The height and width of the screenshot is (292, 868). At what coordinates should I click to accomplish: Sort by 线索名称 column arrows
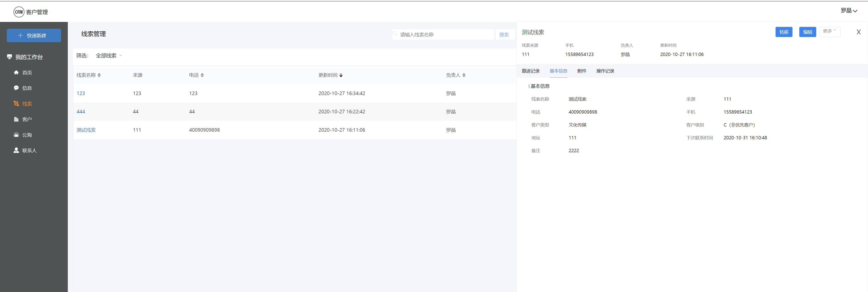pyautogui.click(x=99, y=75)
